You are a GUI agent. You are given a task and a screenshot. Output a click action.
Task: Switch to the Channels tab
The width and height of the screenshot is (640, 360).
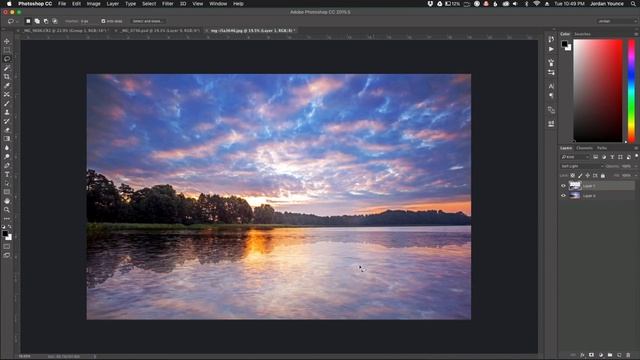584,148
